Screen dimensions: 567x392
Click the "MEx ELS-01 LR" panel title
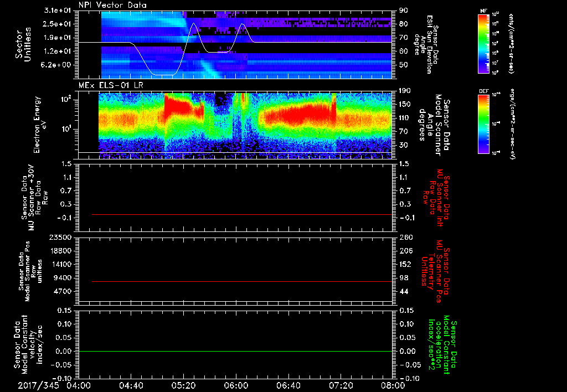(x=112, y=86)
